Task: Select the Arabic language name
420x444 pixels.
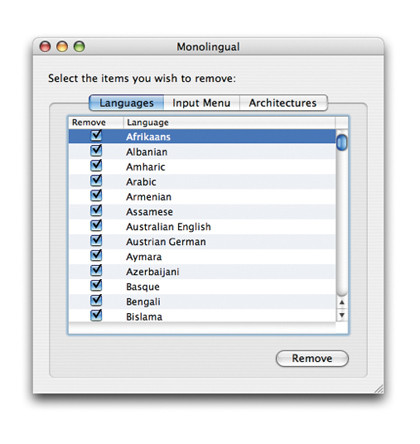Action: [x=141, y=182]
